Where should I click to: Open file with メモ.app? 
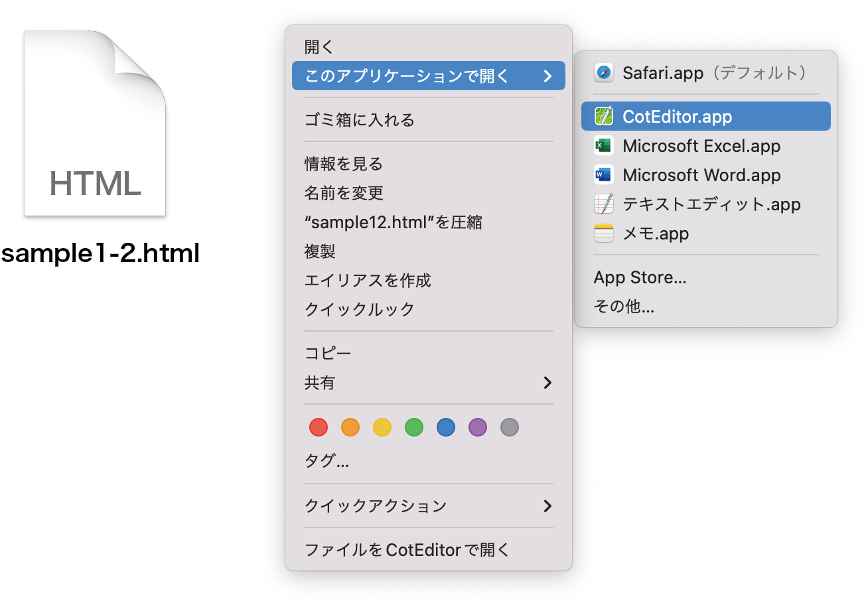pos(706,233)
